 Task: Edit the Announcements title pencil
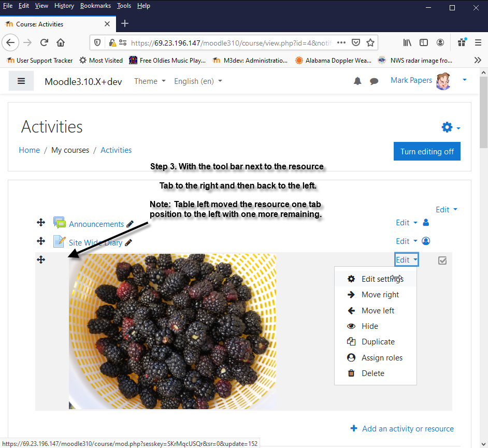pos(130,224)
